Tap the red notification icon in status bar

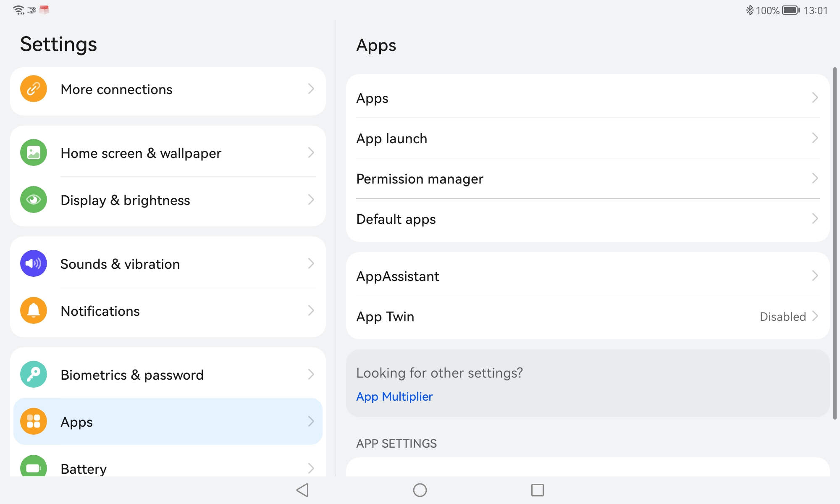point(44,10)
